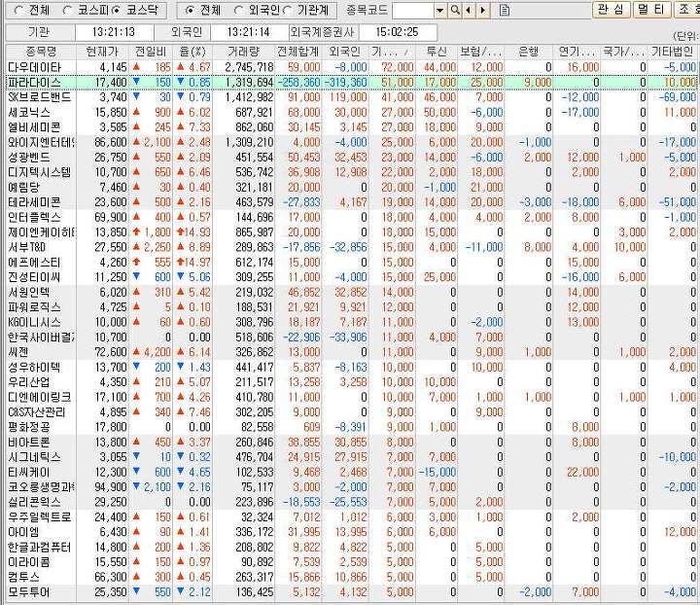
Task: Select the 인터플렉스 row name
Action: 34,218
